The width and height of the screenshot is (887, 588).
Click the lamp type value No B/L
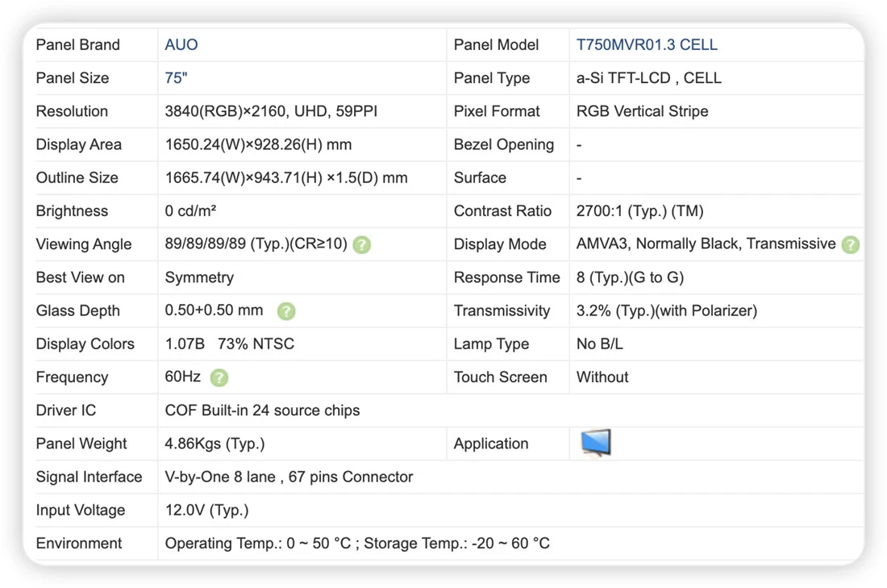pos(599,344)
